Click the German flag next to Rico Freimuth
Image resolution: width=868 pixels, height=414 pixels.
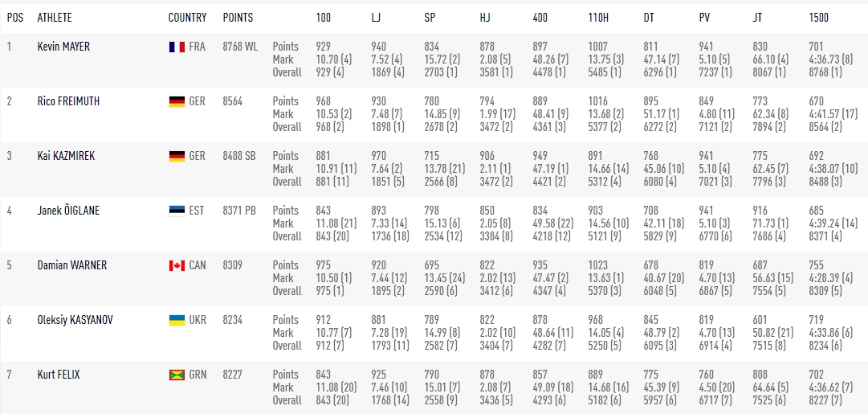pos(177,101)
